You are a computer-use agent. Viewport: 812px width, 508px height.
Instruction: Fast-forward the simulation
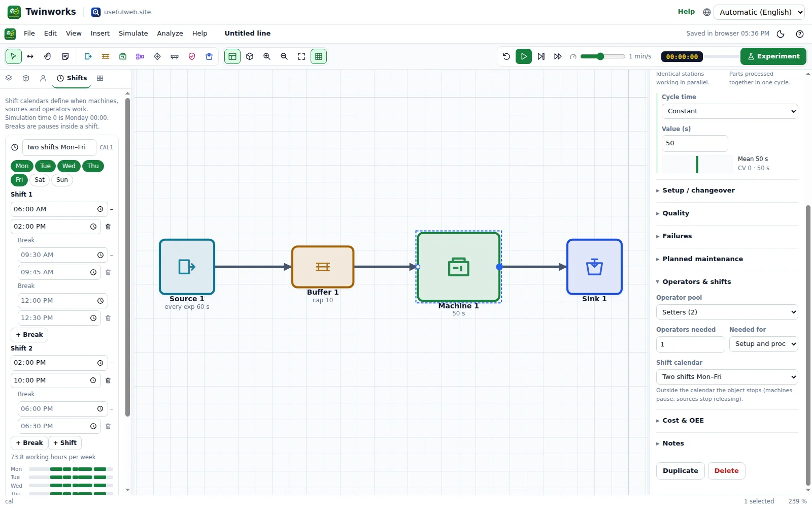coord(558,56)
